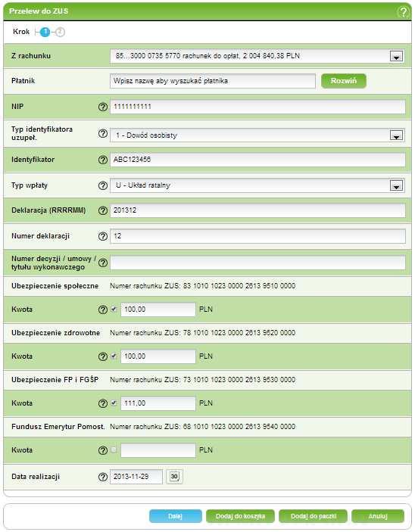Click the Dodaj do koszyka button

point(240,516)
